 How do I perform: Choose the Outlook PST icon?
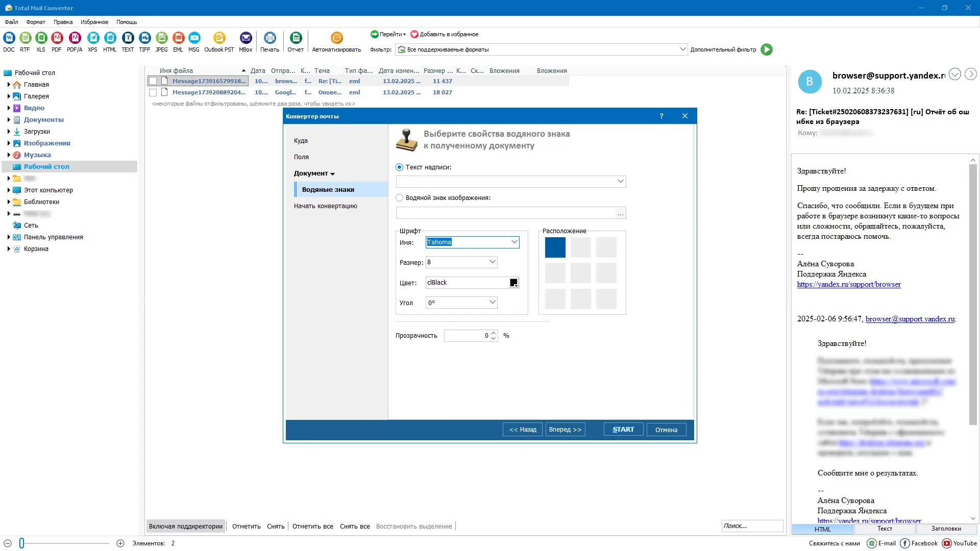tap(219, 38)
